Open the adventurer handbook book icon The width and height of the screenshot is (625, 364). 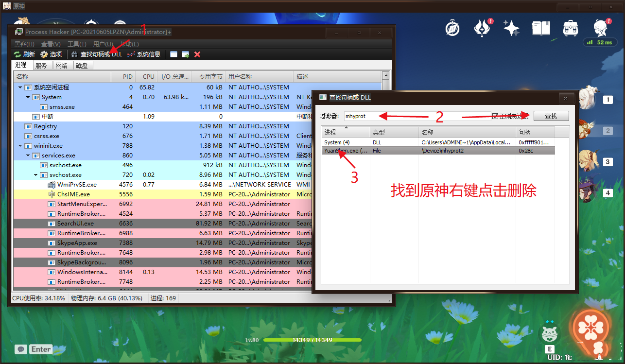541,28
